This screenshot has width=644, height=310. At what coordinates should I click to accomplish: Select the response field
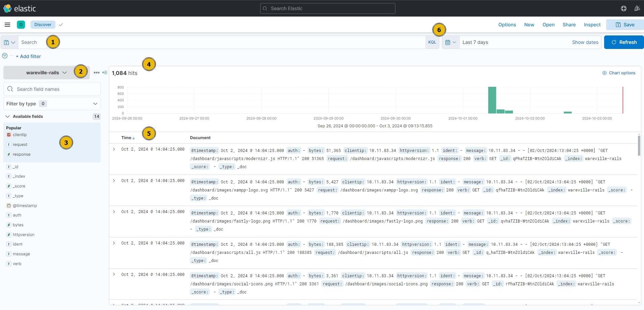coord(22,154)
